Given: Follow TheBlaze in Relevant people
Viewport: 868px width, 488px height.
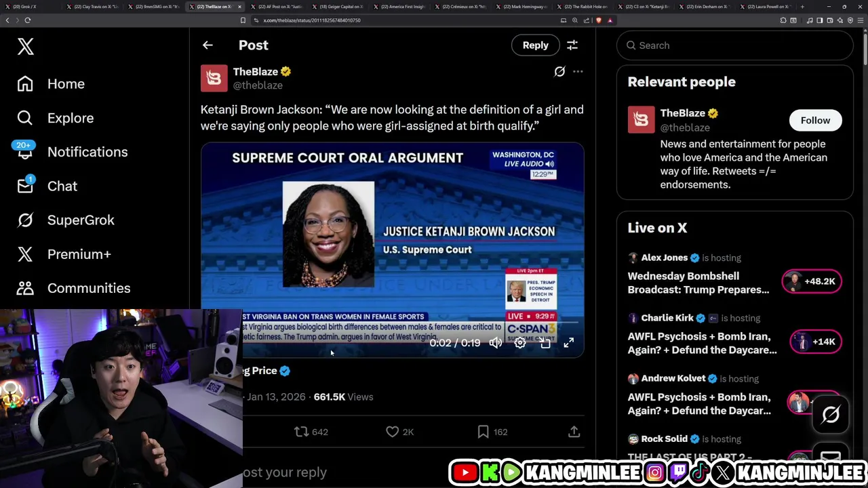Looking at the screenshot, I should 815,120.
